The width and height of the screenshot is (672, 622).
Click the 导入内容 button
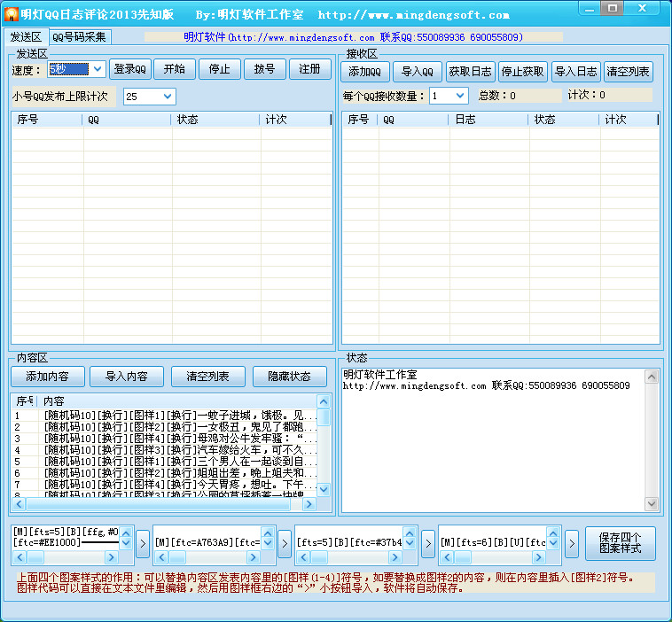point(127,377)
